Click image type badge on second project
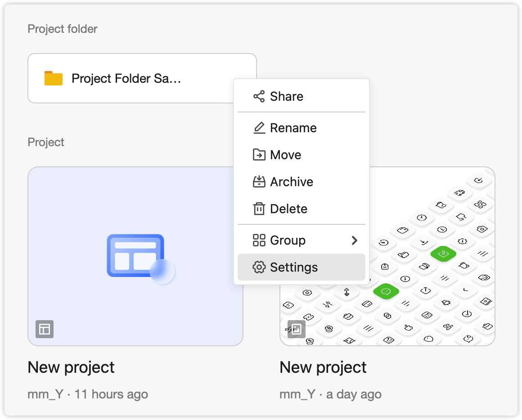 click(x=296, y=329)
